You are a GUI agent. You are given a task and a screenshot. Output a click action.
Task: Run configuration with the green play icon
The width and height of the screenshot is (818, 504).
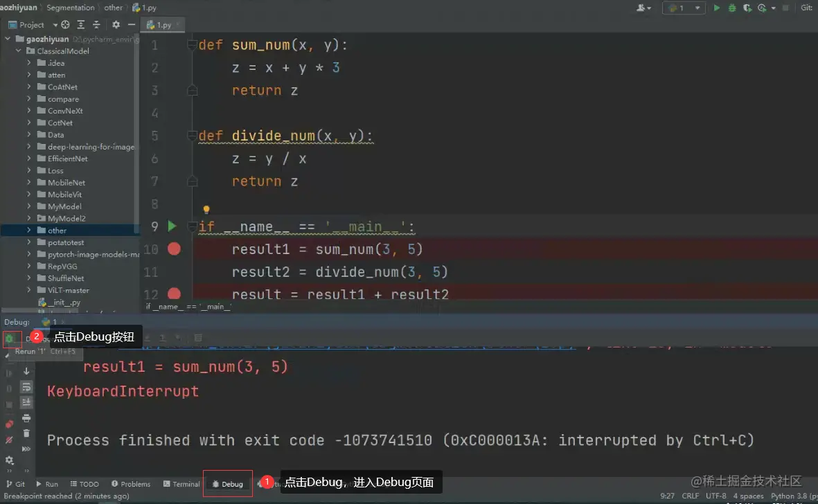pyautogui.click(x=717, y=8)
